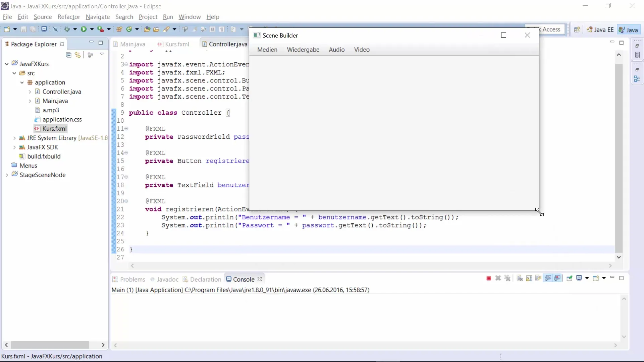644x362 pixels.
Task: Open Medien menu in Scene Builder window
Action: (267, 50)
